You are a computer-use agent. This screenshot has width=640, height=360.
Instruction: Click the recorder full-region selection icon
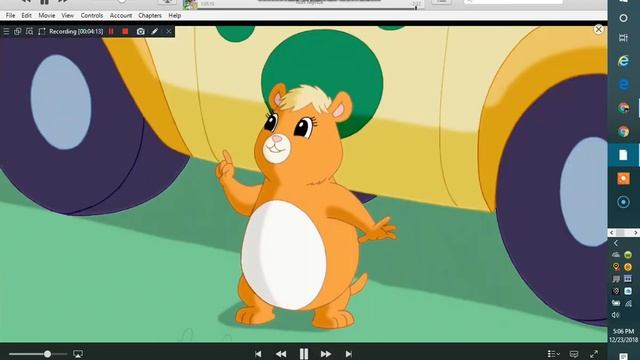(x=41, y=31)
